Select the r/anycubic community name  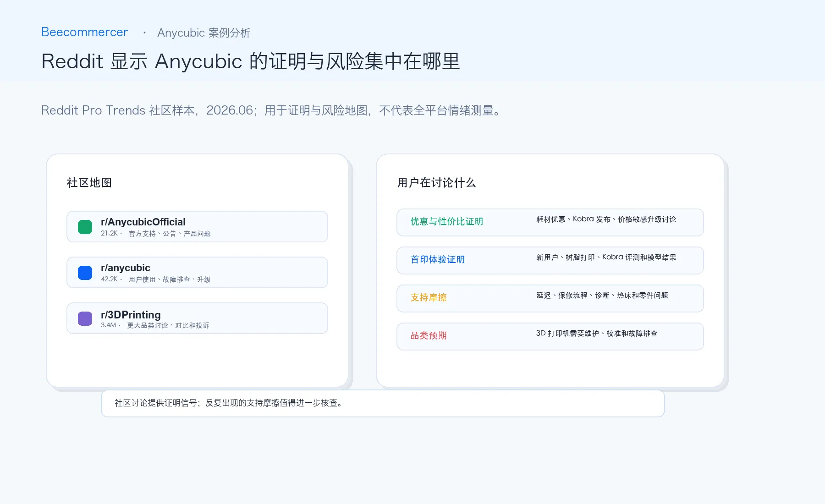pyautogui.click(x=126, y=268)
